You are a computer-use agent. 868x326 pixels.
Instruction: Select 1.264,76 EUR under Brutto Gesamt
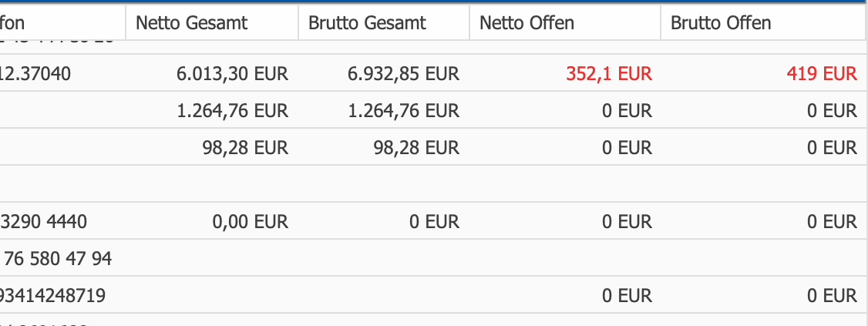(403, 111)
